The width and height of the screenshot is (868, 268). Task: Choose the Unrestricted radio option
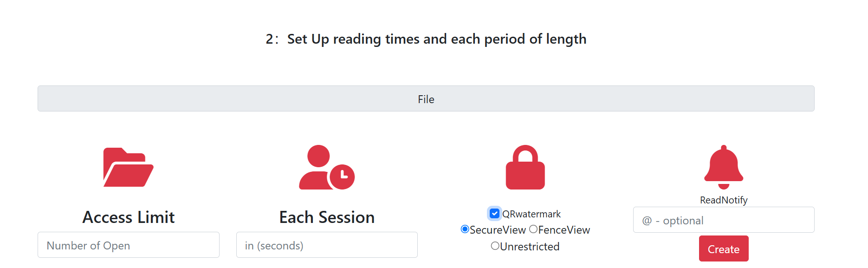tap(495, 246)
